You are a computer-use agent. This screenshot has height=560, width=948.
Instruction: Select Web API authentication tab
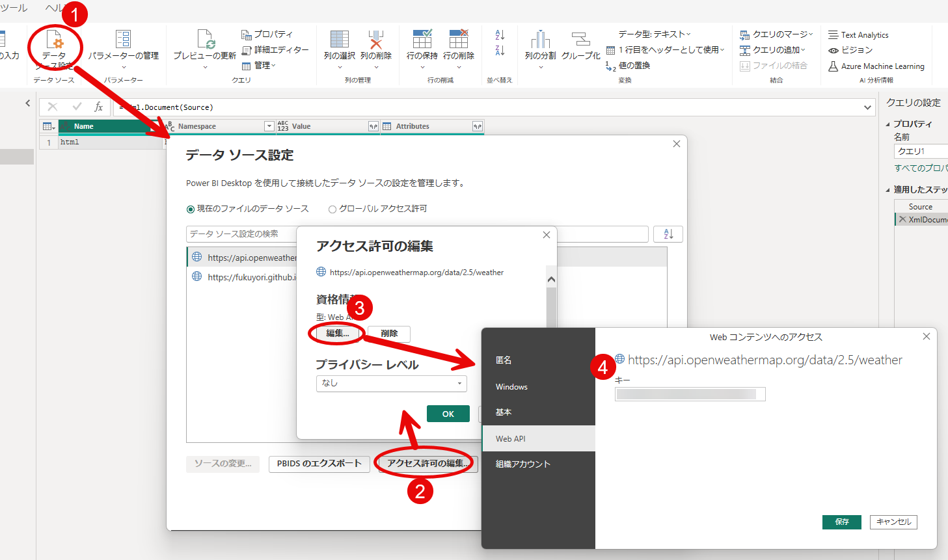tap(539, 438)
